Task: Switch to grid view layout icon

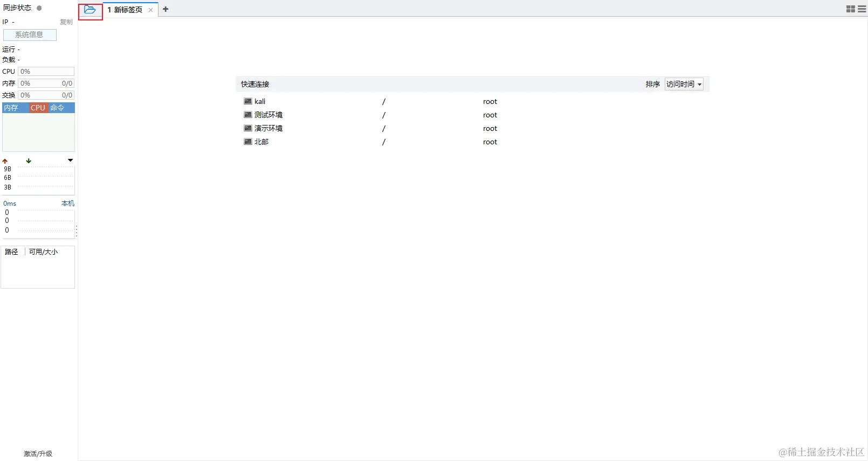Action: click(x=851, y=9)
